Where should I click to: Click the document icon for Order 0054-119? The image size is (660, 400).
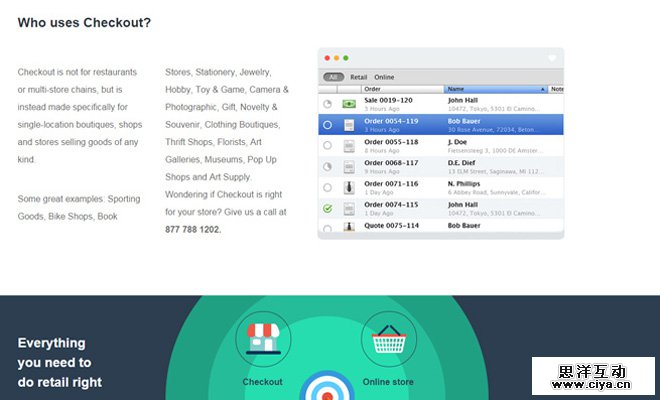click(349, 125)
